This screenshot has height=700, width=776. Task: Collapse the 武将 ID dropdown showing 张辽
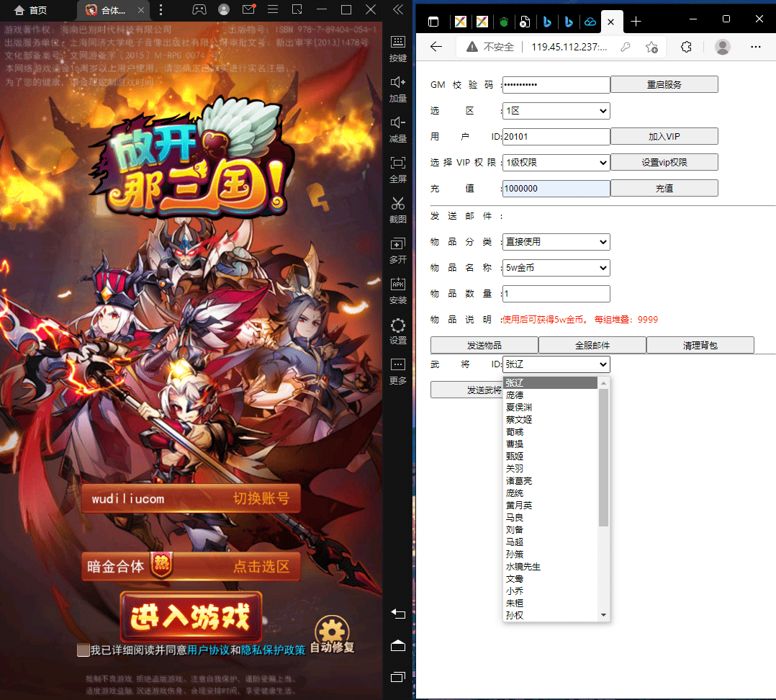(556, 364)
